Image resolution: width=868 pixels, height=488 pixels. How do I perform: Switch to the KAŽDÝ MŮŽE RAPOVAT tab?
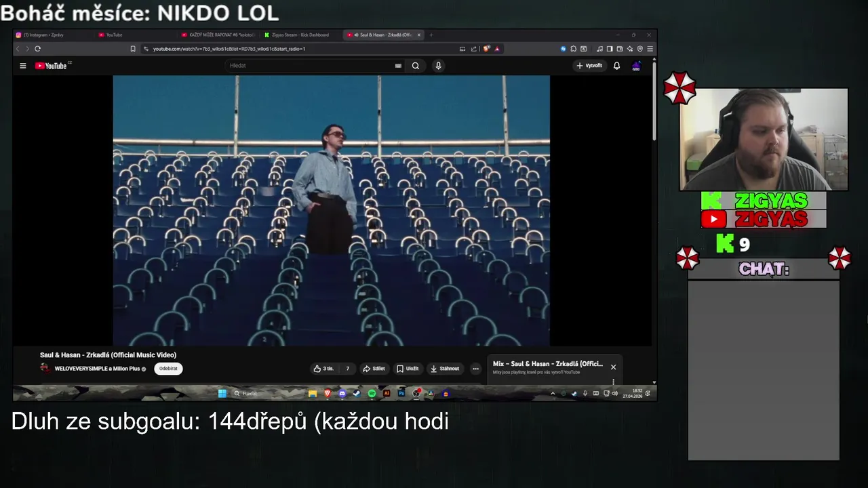pyautogui.click(x=218, y=35)
